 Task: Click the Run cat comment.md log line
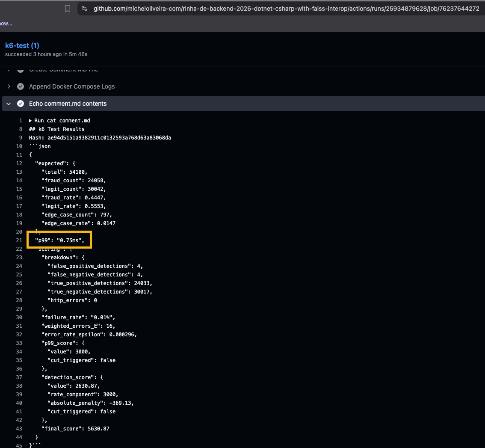pos(62,121)
